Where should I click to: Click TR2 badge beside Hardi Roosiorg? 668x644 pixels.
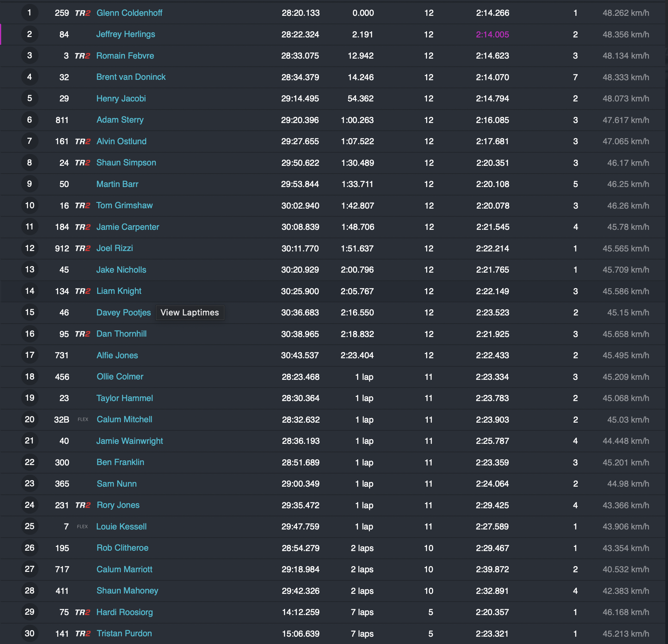(83, 612)
